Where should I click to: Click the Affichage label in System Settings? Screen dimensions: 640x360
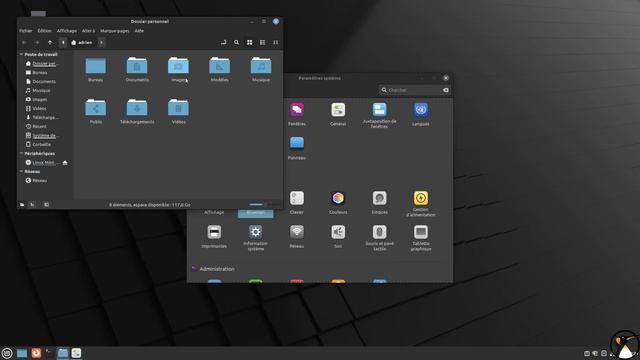(214, 212)
